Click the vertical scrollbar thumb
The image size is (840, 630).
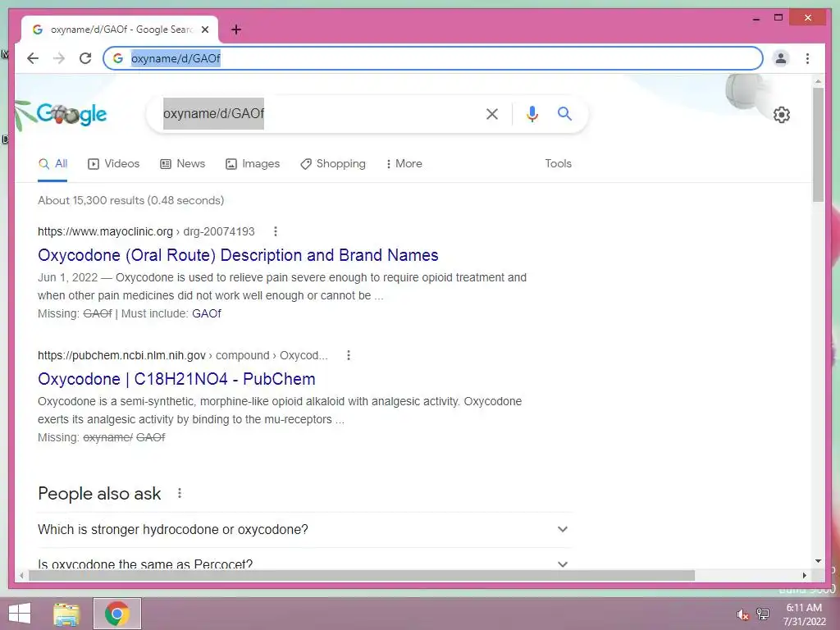coord(818,144)
